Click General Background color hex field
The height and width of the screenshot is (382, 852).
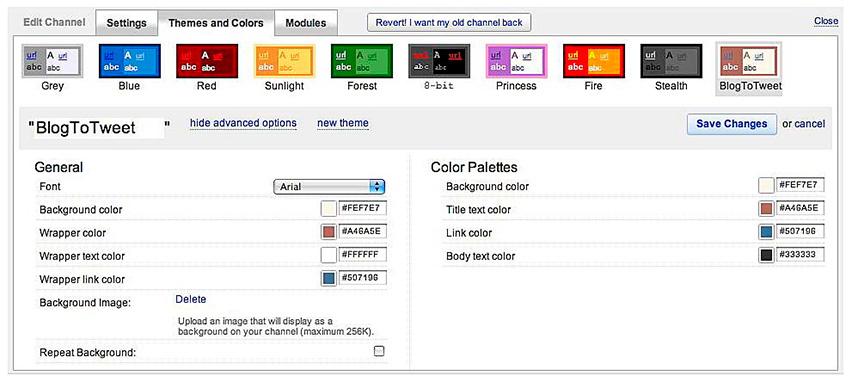click(x=362, y=209)
